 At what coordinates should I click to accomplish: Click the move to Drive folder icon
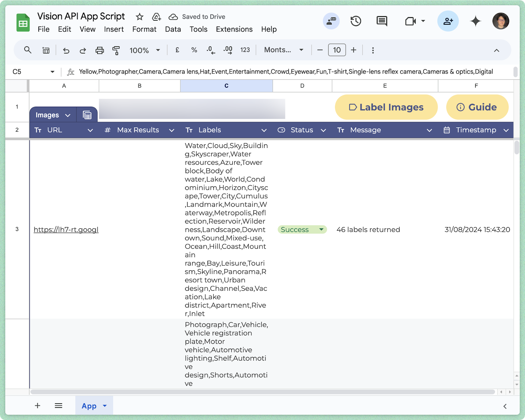pyautogui.click(x=157, y=17)
